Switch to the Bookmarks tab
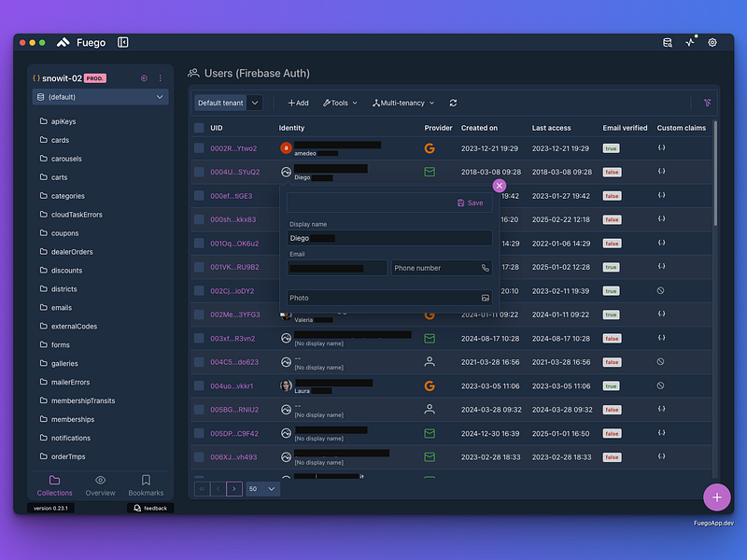 click(x=146, y=485)
